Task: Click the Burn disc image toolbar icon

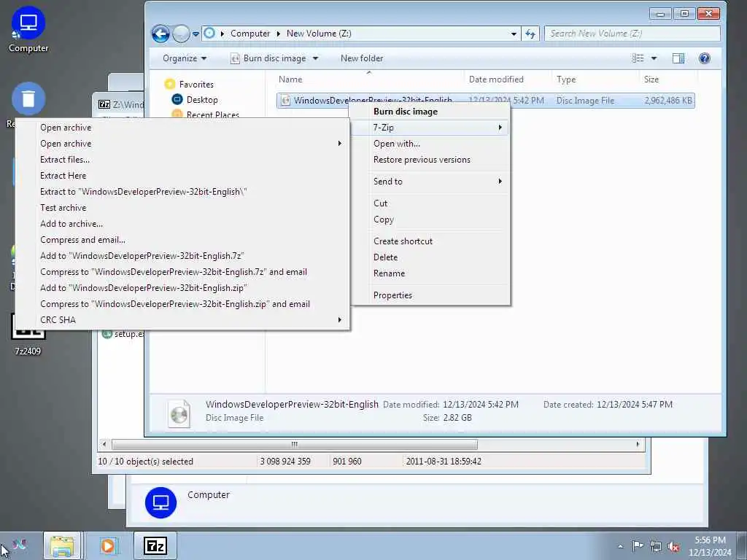Action: click(x=235, y=58)
